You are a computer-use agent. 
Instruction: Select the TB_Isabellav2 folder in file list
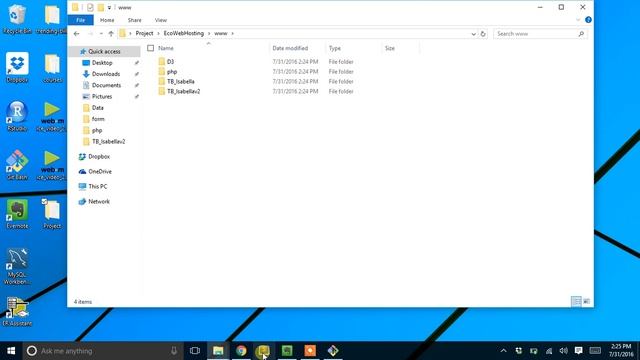pos(183,91)
